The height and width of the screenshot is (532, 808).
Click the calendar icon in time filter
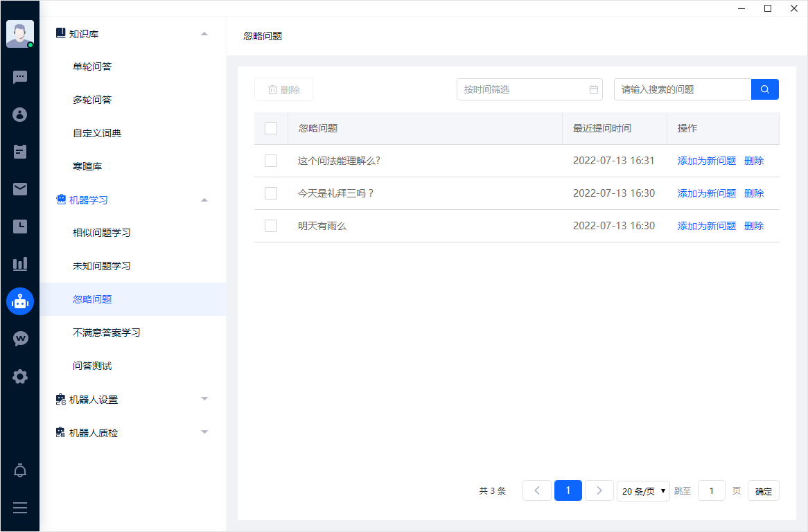pos(594,89)
